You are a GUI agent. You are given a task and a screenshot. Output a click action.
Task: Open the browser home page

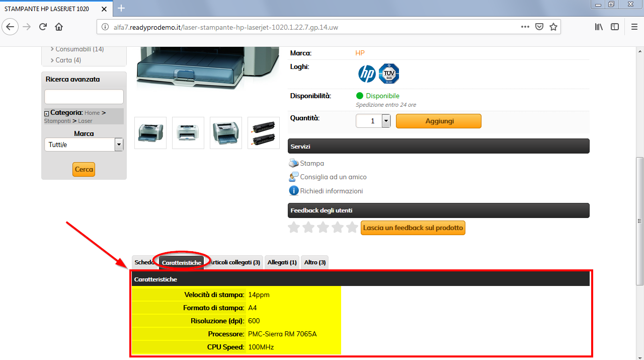[x=59, y=27]
